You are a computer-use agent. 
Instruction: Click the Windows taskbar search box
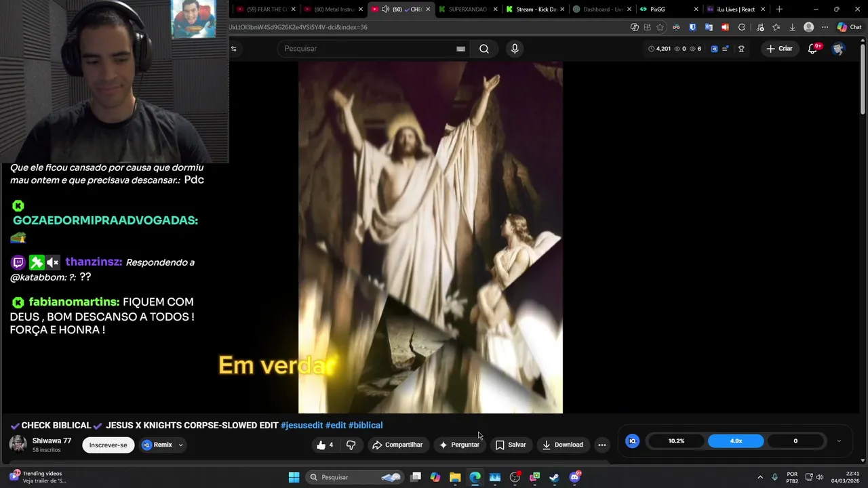point(354,477)
